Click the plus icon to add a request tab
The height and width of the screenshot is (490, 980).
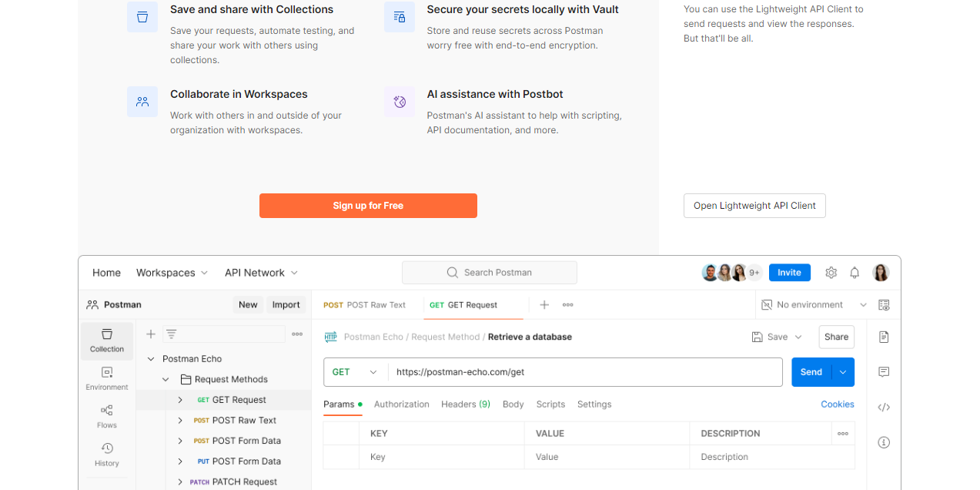click(x=544, y=305)
